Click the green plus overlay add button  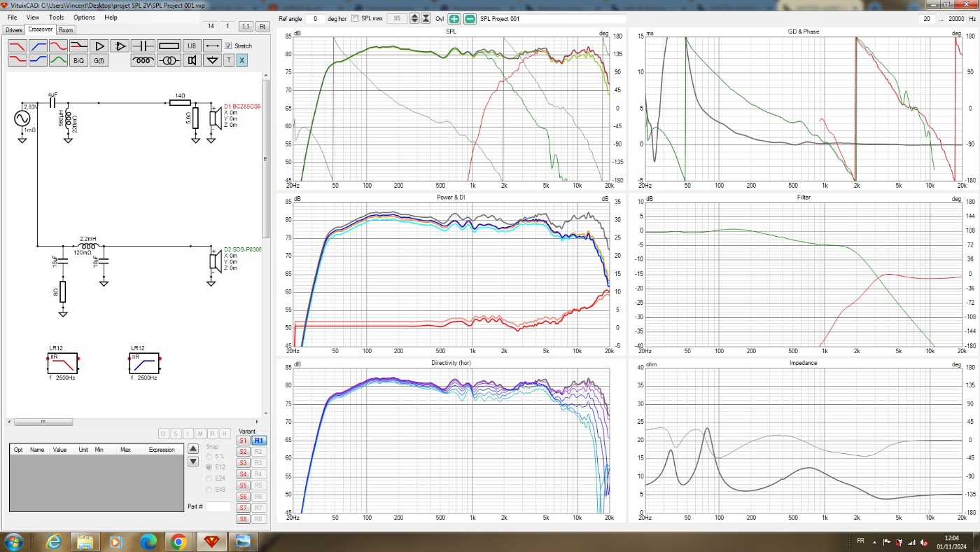coord(454,19)
